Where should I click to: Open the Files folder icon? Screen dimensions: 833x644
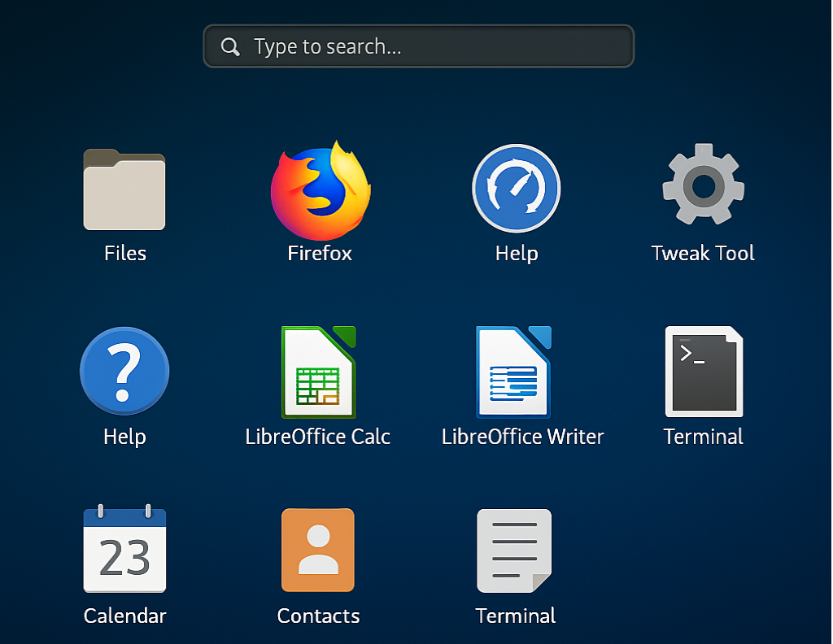click(124, 189)
